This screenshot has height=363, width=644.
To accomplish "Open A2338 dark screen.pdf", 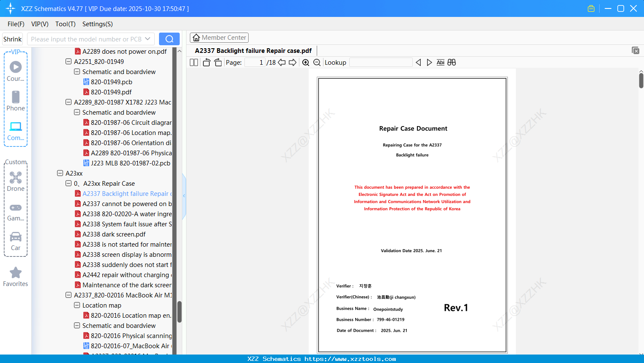I will pyautogui.click(x=110, y=234).
